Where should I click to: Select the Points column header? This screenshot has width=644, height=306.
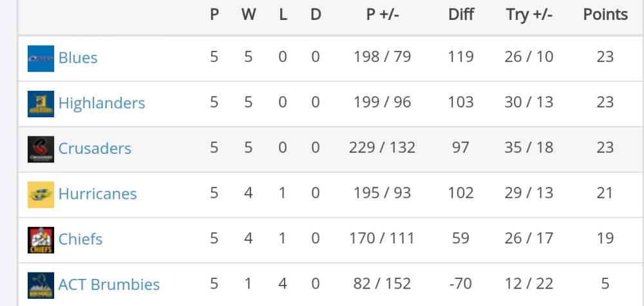click(605, 15)
